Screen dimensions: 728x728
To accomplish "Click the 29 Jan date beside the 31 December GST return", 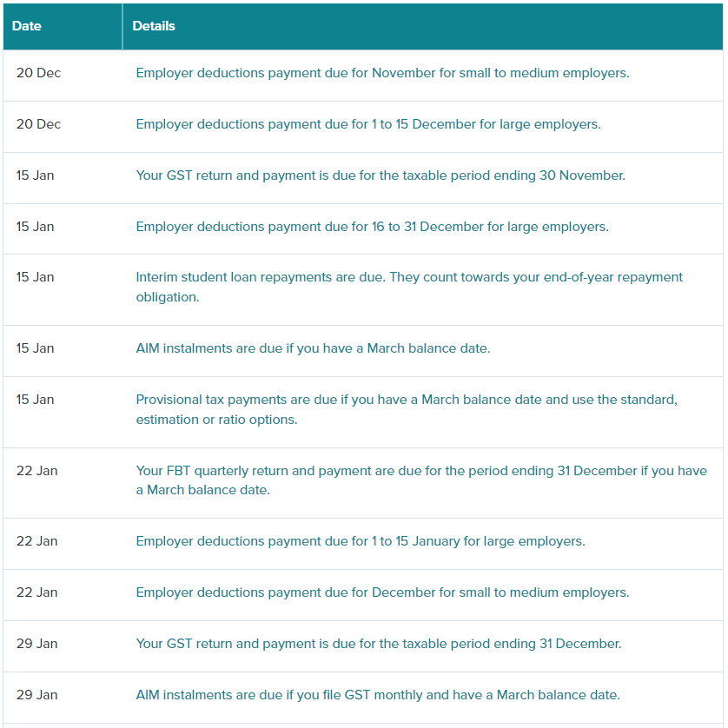I will click(36, 644).
